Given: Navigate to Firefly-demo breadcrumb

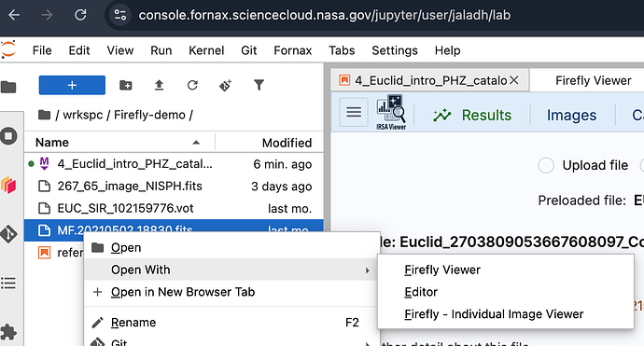Looking at the screenshot, I should 149,115.
